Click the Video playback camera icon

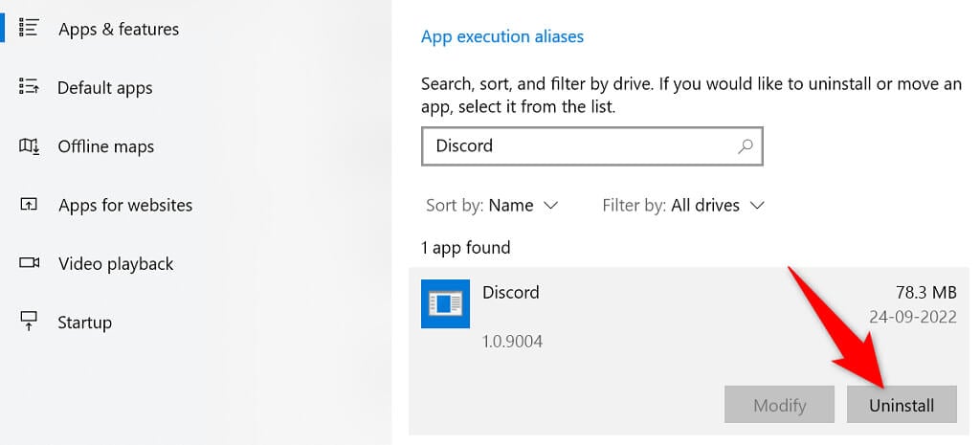point(28,263)
